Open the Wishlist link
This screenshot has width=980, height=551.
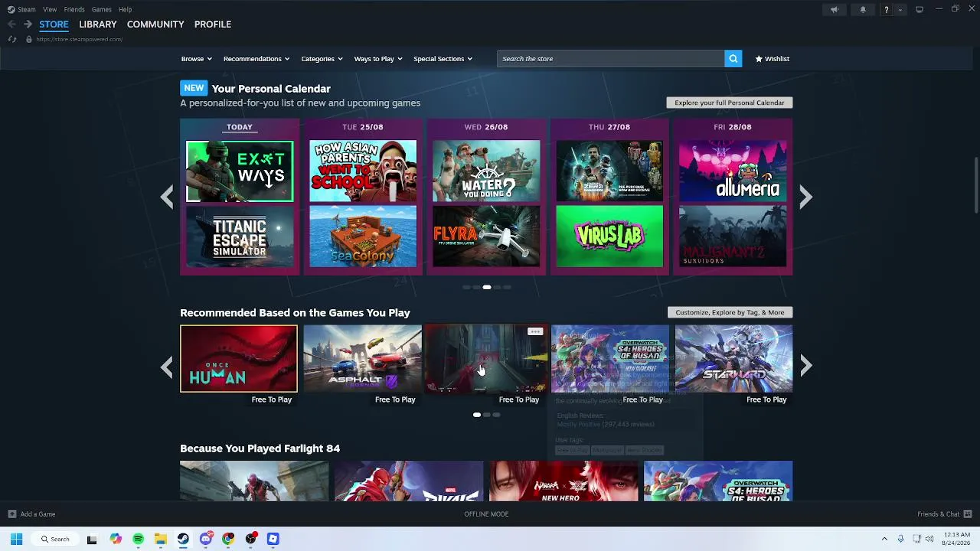[772, 59]
